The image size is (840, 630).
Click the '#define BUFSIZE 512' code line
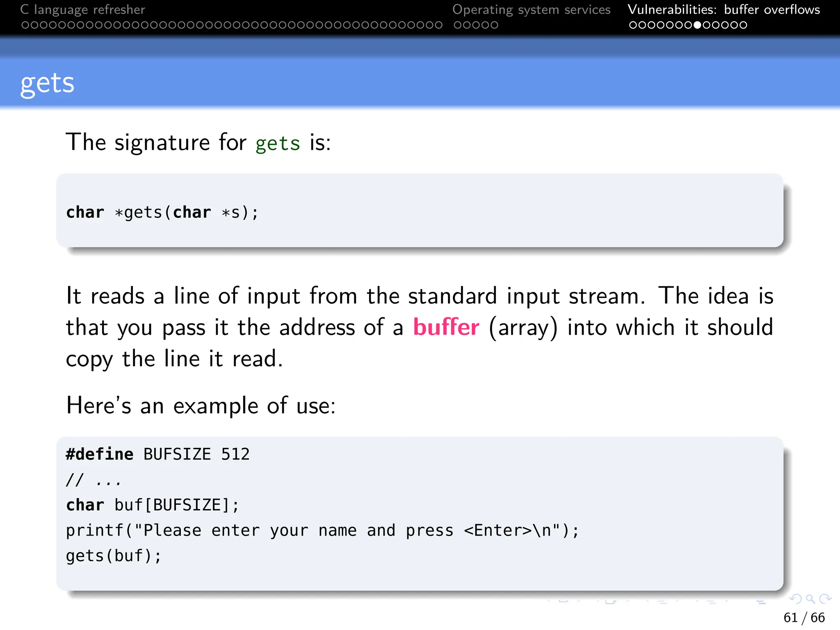coord(158,454)
